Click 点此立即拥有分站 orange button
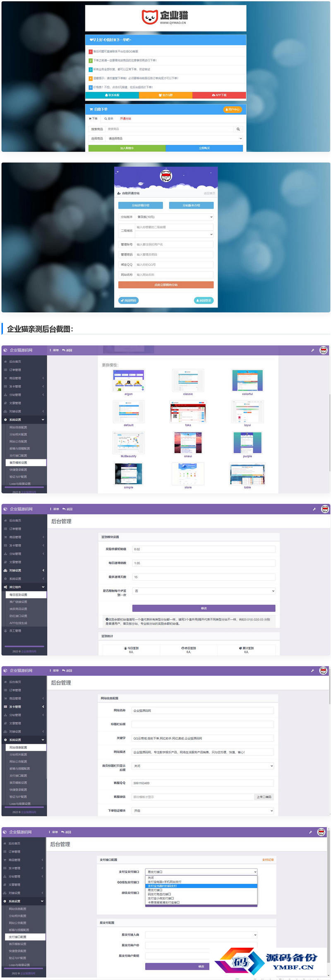This screenshot has height=980, width=331. tap(166, 285)
